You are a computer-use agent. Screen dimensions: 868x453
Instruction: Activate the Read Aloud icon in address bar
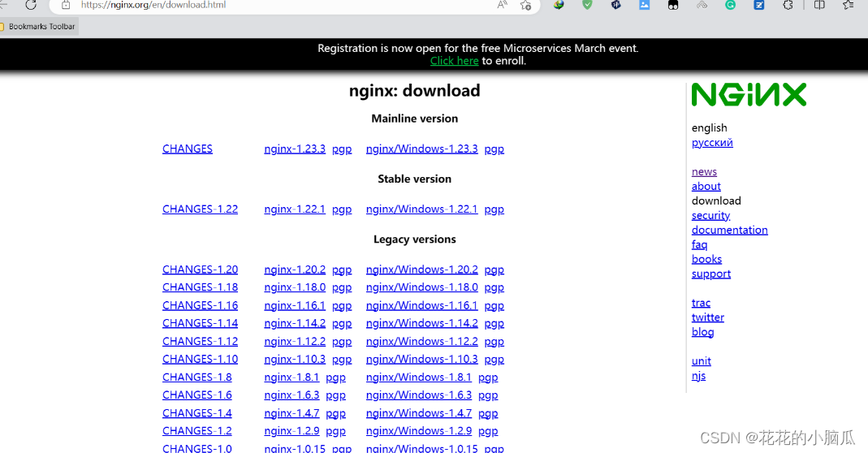(502, 5)
